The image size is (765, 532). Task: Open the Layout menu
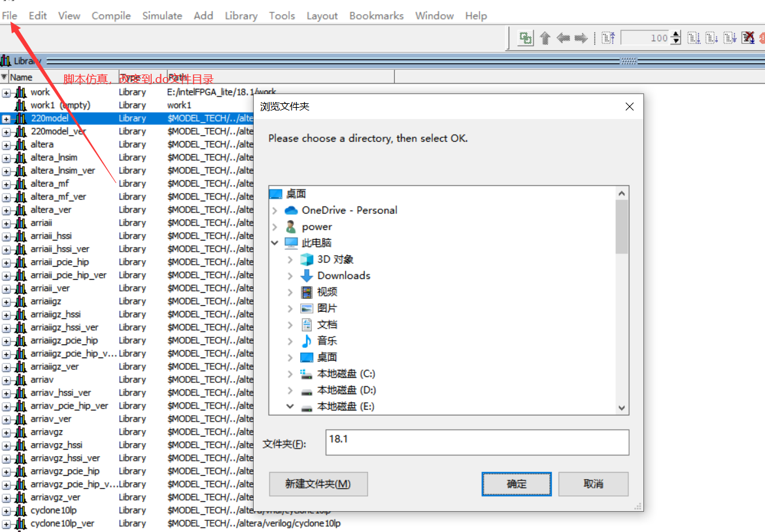322,16
